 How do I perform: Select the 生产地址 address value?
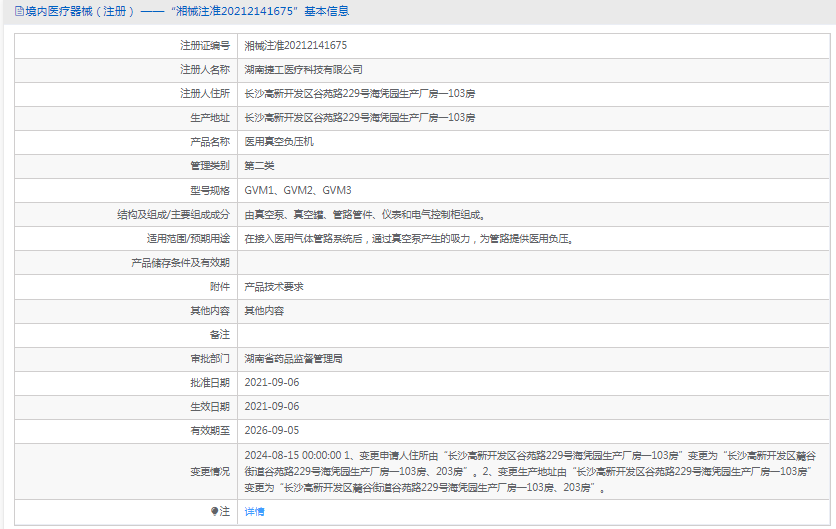[x=359, y=117]
